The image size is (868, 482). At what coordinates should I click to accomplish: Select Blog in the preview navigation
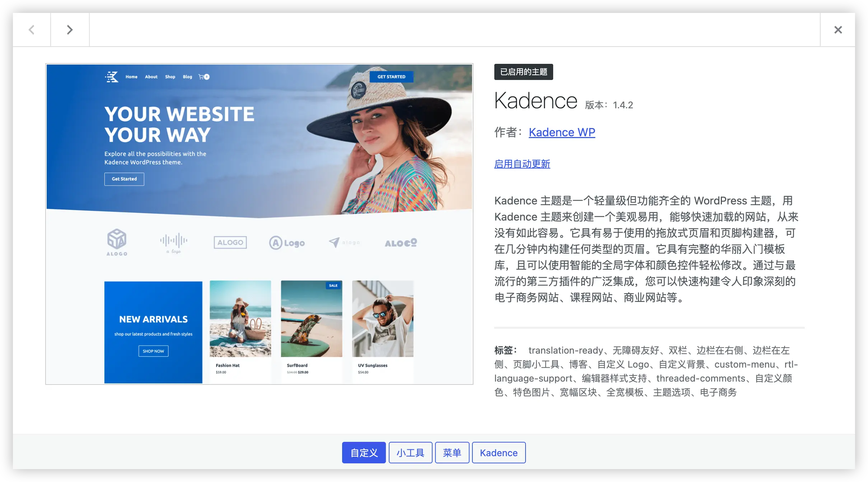pos(187,77)
